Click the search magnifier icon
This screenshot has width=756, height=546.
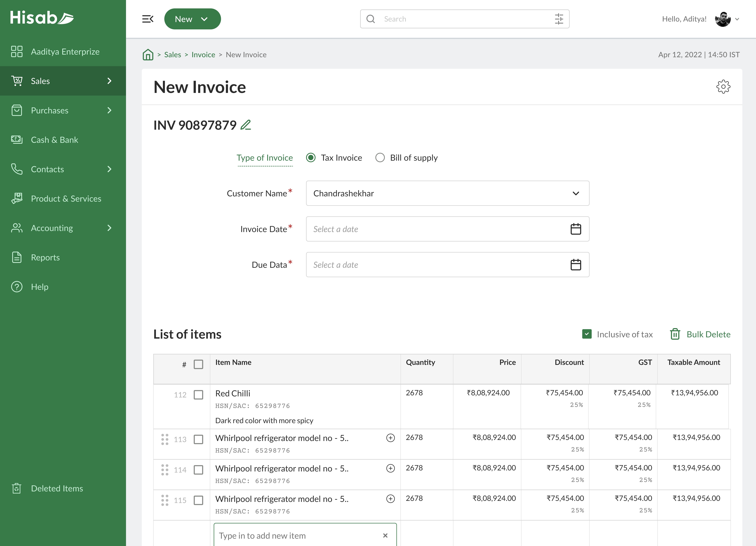click(x=371, y=19)
